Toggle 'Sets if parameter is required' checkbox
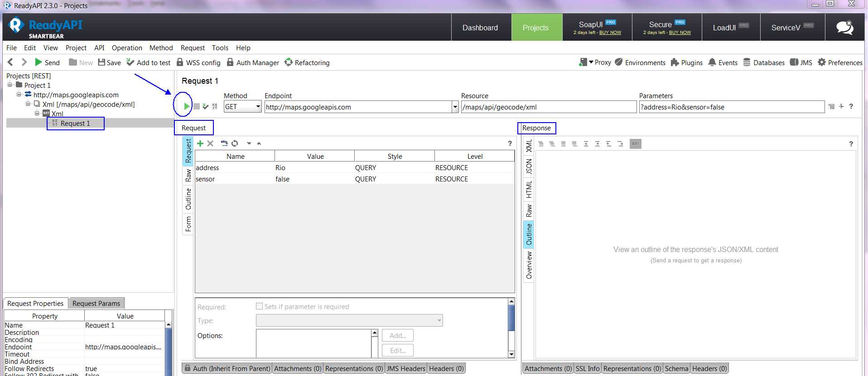 (x=260, y=306)
